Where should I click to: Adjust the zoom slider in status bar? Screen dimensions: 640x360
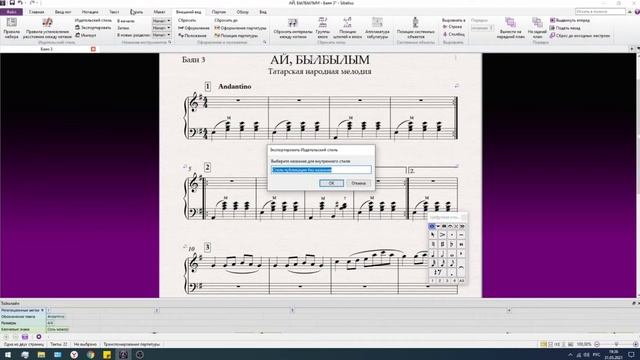click(616, 344)
